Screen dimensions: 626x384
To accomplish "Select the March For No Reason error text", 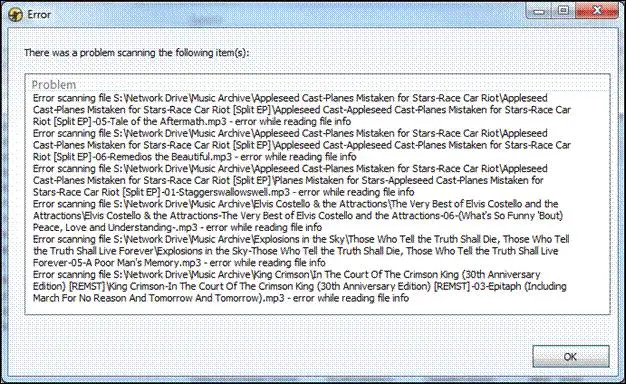I will (x=221, y=298).
